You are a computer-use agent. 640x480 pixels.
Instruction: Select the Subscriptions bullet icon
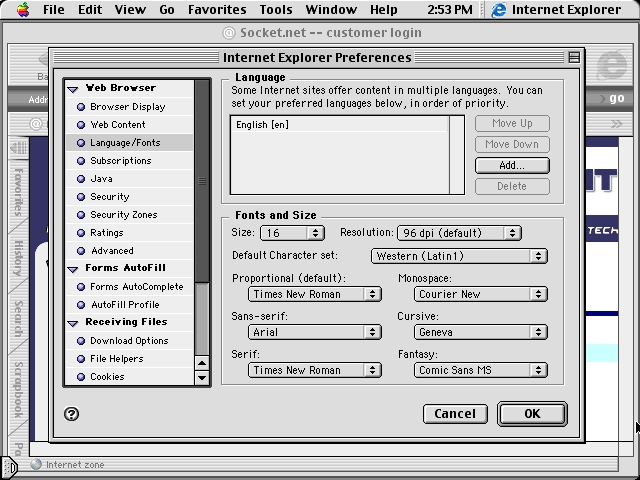81,161
